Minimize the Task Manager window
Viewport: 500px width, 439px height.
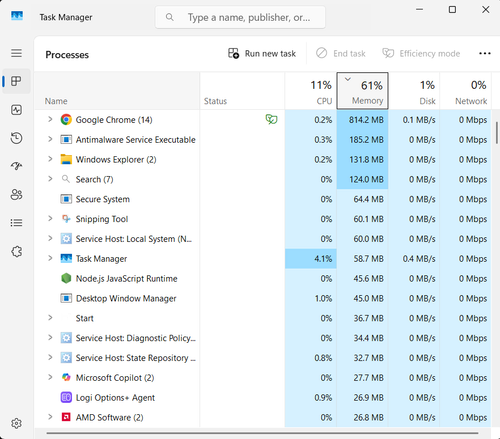pos(419,10)
